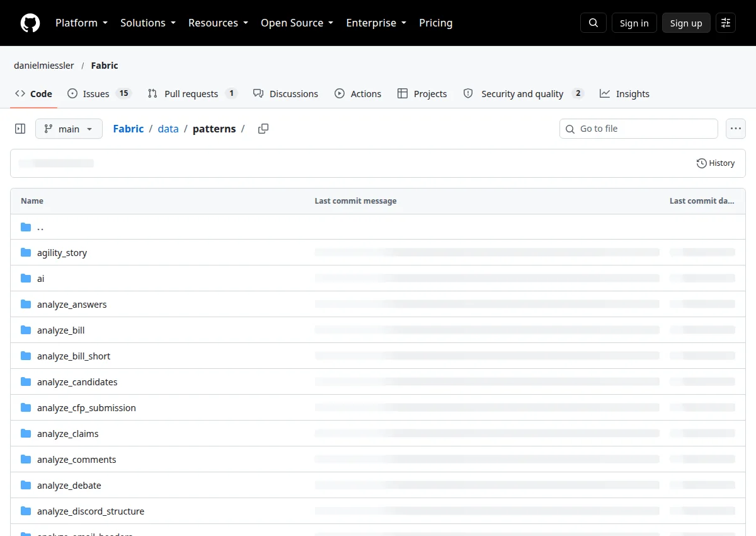
Task: Switch to the Issues tab
Action: pos(99,94)
